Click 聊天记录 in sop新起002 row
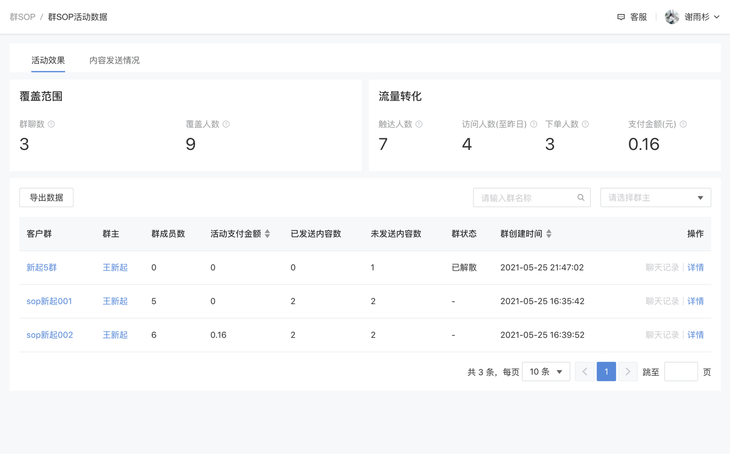The width and height of the screenshot is (730, 454). pyautogui.click(x=662, y=335)
